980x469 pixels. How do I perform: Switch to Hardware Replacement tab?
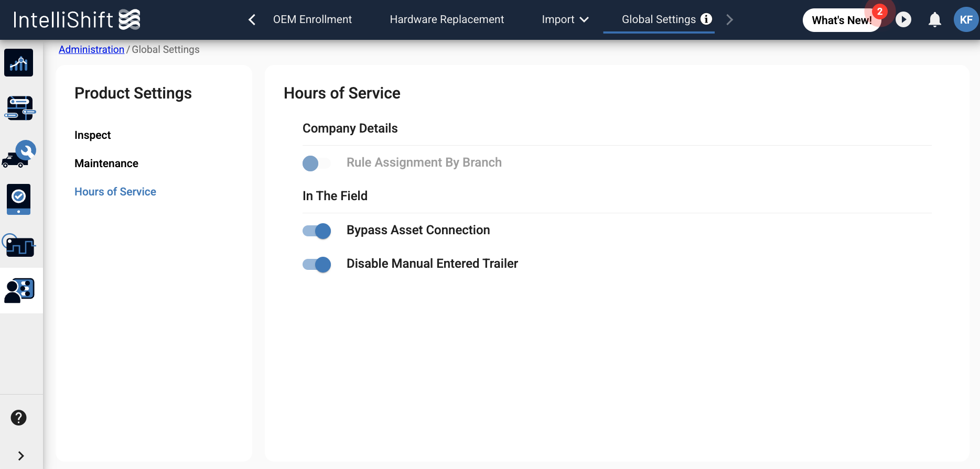tap(447, 19)
